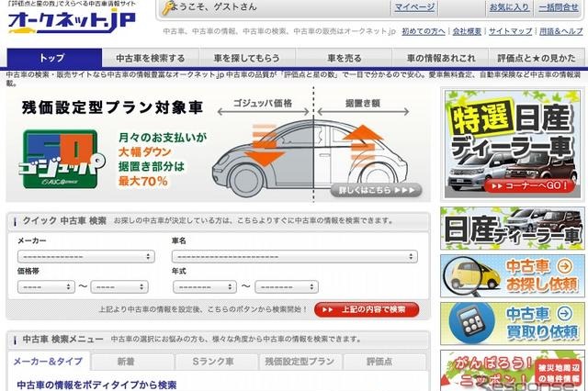
Task: Click 中古車 検索メニュー heading
Action: [x=62, y=340]
